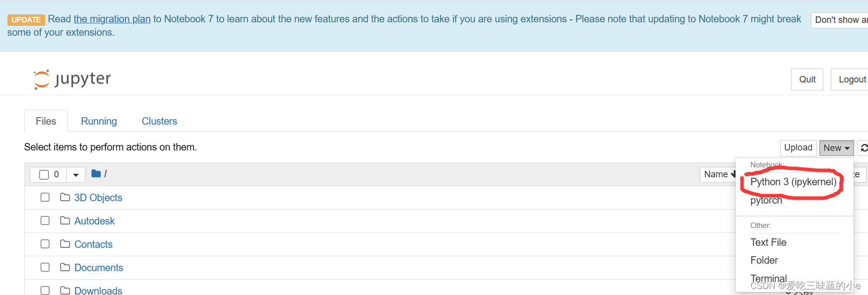The image size is (868, 295).
Task: Click the Downloads folder icon
Action: pyautogui.click(x=65, y=291)
